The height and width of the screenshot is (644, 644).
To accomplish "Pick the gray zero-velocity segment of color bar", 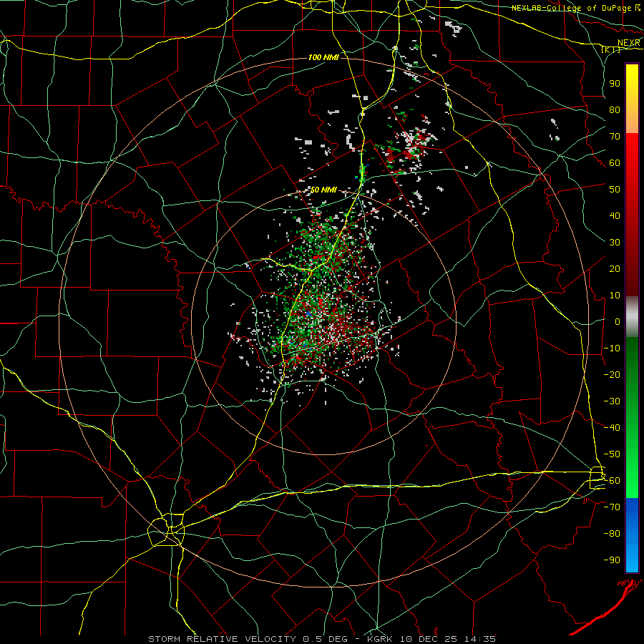I will coord(632,317).
